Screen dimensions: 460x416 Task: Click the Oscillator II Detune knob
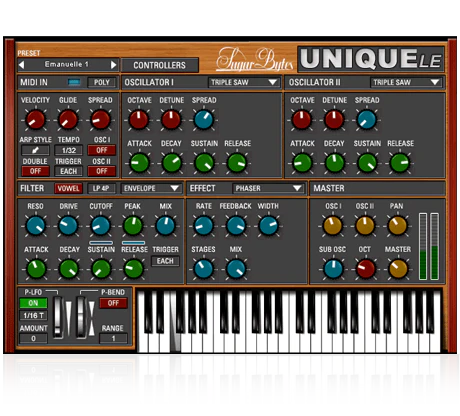coord(334,119)
